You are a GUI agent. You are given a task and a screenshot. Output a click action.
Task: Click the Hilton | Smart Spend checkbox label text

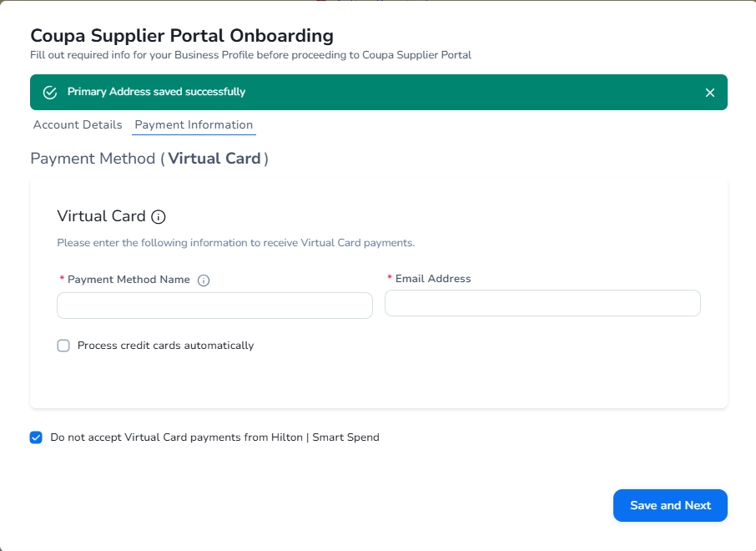pyautogui.click(x=214, y=437)
